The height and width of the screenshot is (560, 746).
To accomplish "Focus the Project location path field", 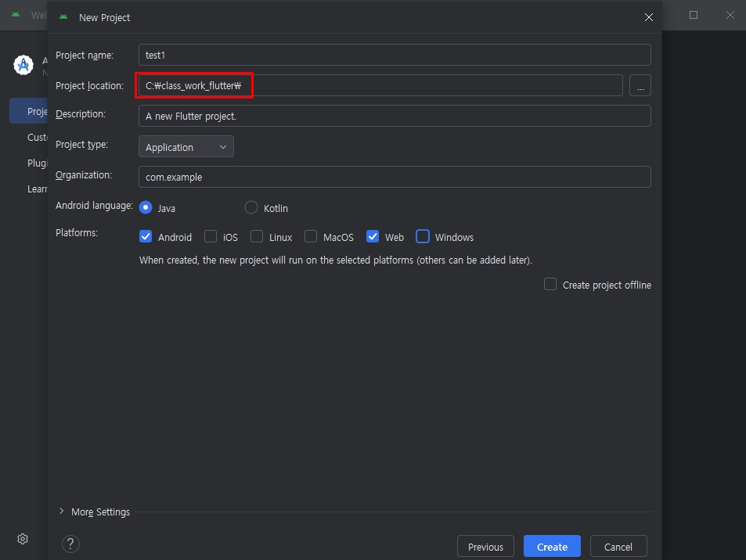I will (x=380, y=85).
